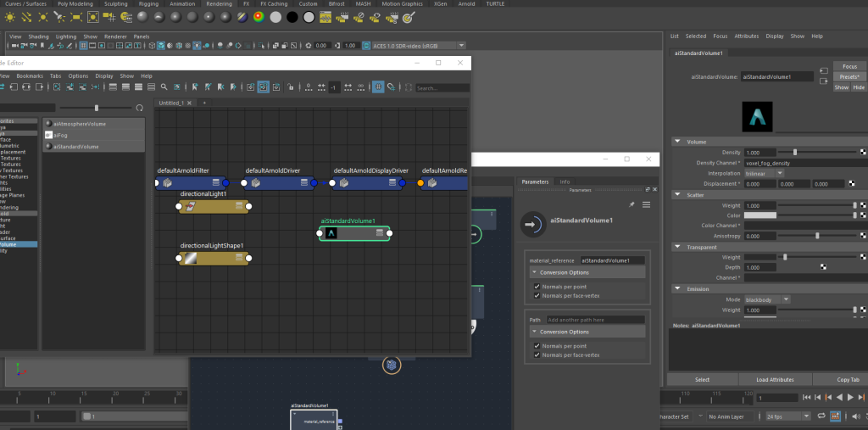Create a spot light from the shelf
This screenshot has width=868, height=430.
[x=59, y=17]
